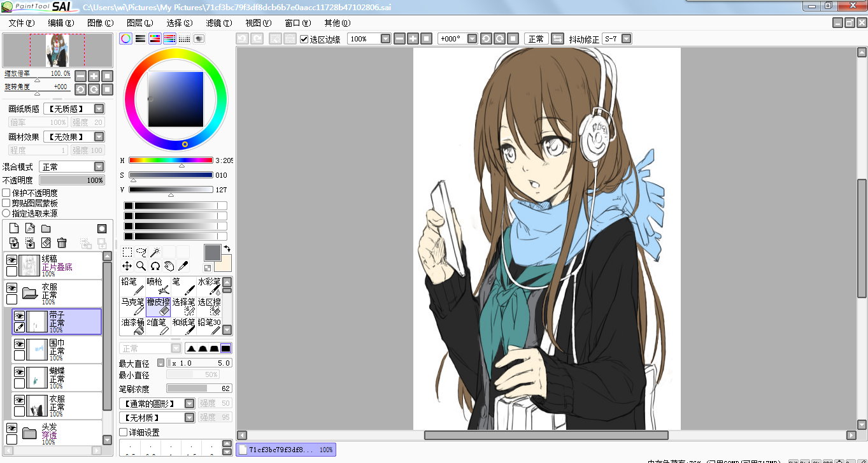
Task: Create a new normal layer
Action: click(x=14, y=228)
